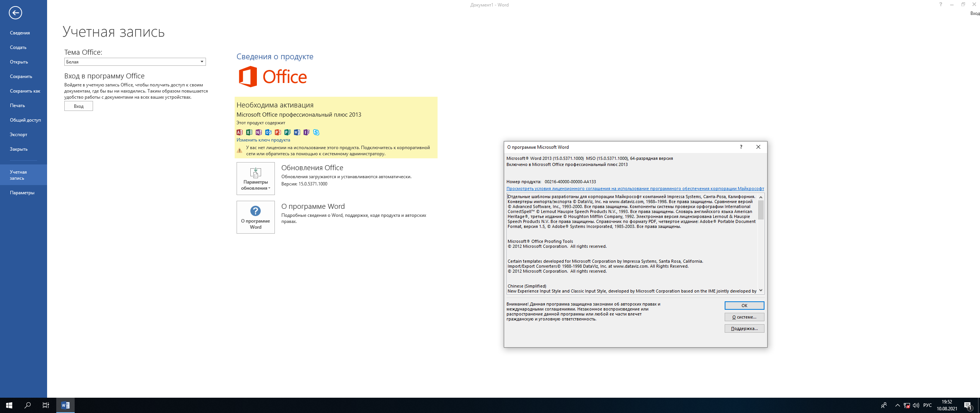This screenshot has height=413, width=980.
Task: Open the Office theme dropdown set to Белая
Action: (x=135, y=62)
